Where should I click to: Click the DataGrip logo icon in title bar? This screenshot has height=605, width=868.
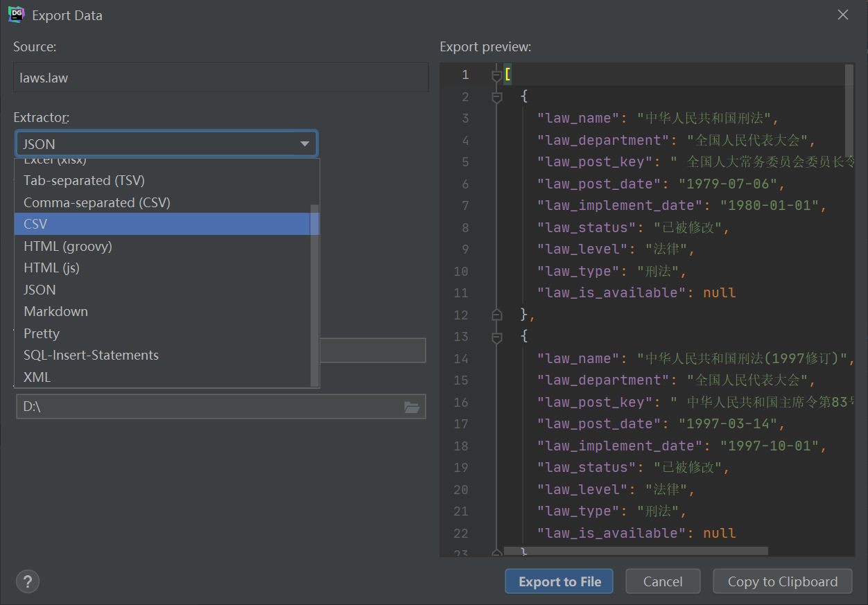(17, 15)
